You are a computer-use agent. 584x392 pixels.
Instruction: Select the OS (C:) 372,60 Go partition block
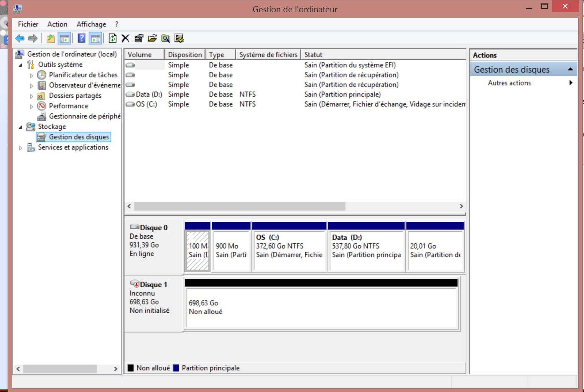[290, 247]
